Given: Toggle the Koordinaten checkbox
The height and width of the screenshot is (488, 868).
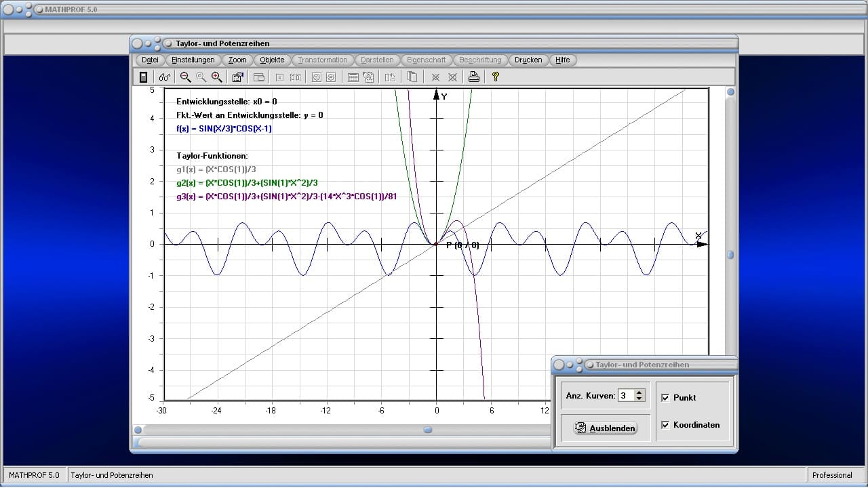Looking at the screenshot, I should tap(665, 425).
